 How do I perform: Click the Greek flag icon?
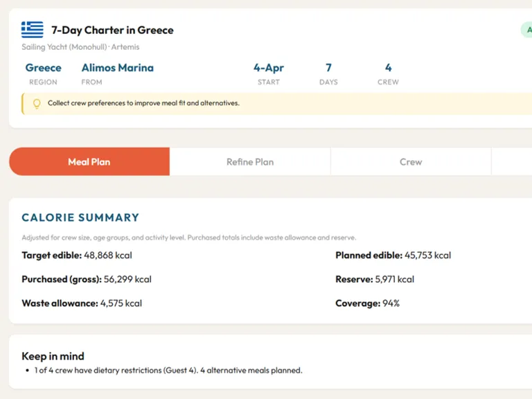pyautogui.click(x=32, y=30)
